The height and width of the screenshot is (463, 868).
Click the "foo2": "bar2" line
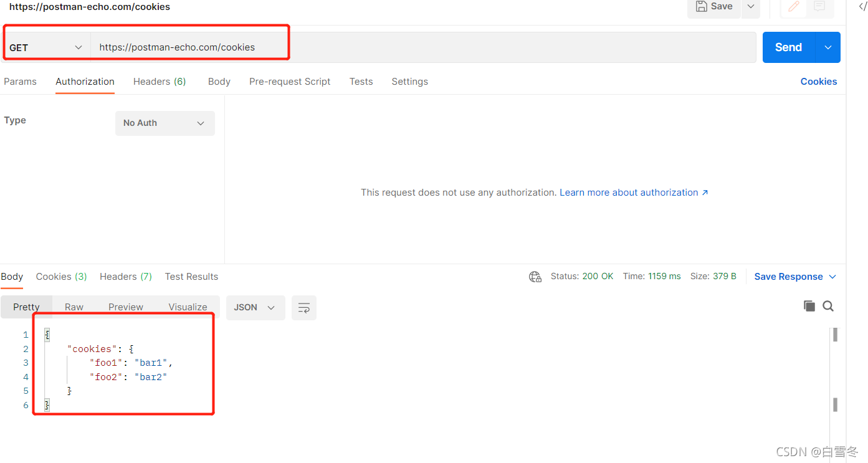tap(128, 377)
